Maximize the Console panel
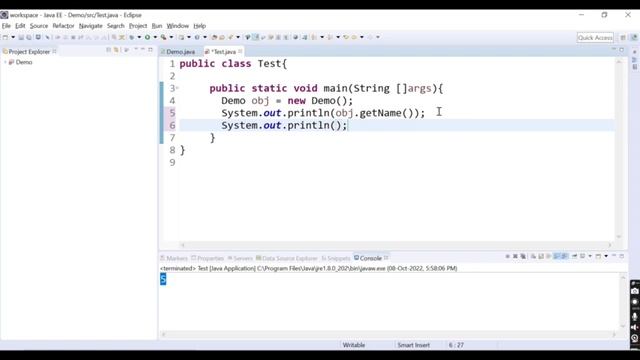 tap(622, 256)
